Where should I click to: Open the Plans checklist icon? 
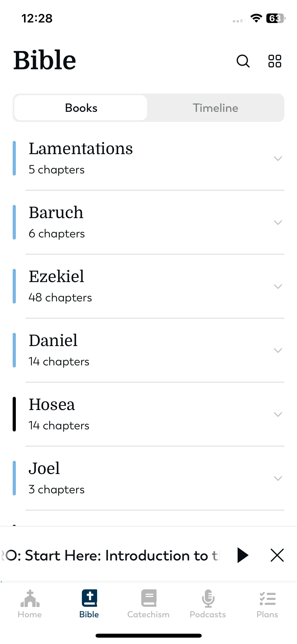(x=267, y=599)
